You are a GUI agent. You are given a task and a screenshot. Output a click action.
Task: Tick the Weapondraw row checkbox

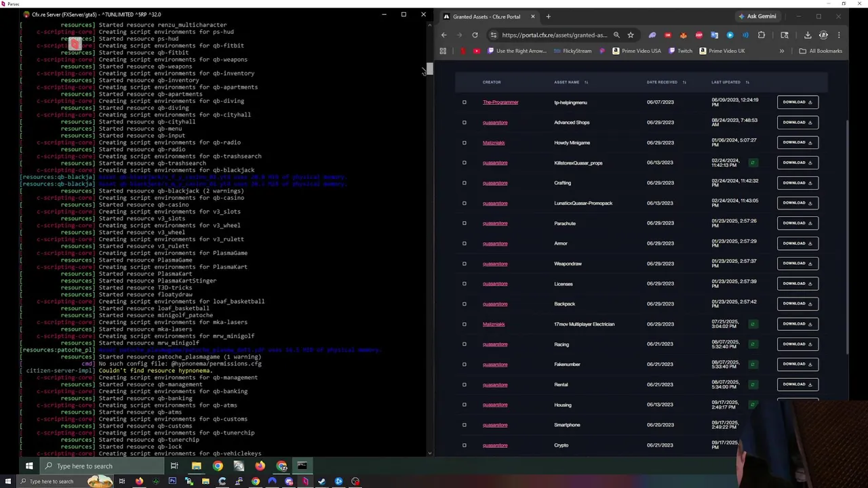point(465,264)
